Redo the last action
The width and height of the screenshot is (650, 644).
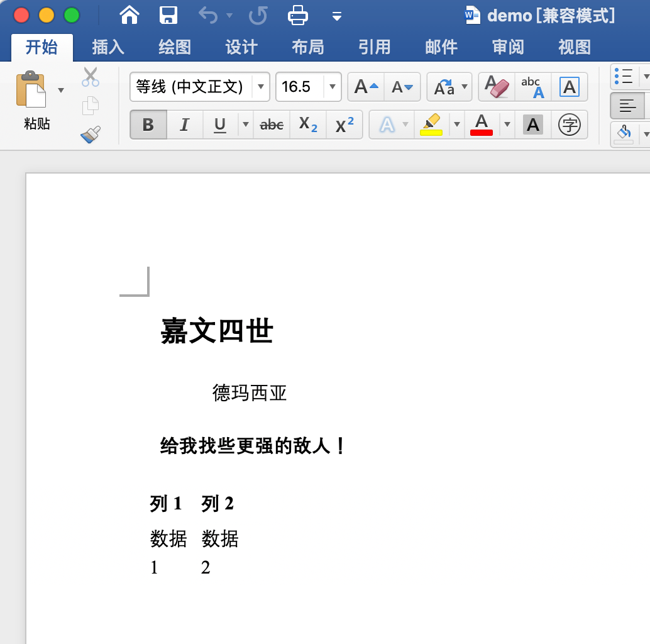coord(258,16)
